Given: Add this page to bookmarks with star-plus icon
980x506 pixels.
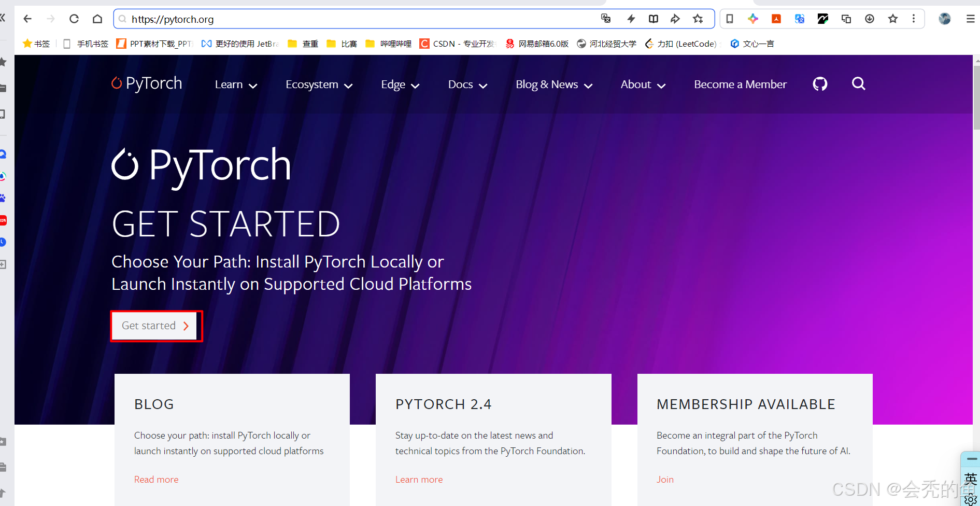Looking at the screenshot, I should [x=698, y=19].
